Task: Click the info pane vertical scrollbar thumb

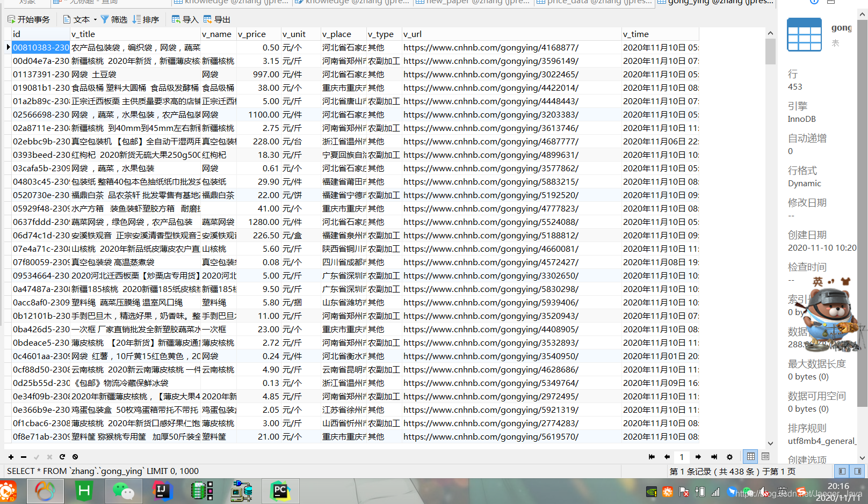Action: 862,212
